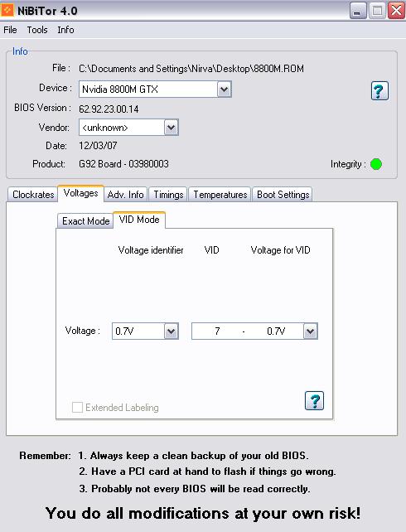The image size is (406, 532).
Task: Click the NiBiTor orange title bar icon
Action: pyautogui.click(x=7, y=10)
